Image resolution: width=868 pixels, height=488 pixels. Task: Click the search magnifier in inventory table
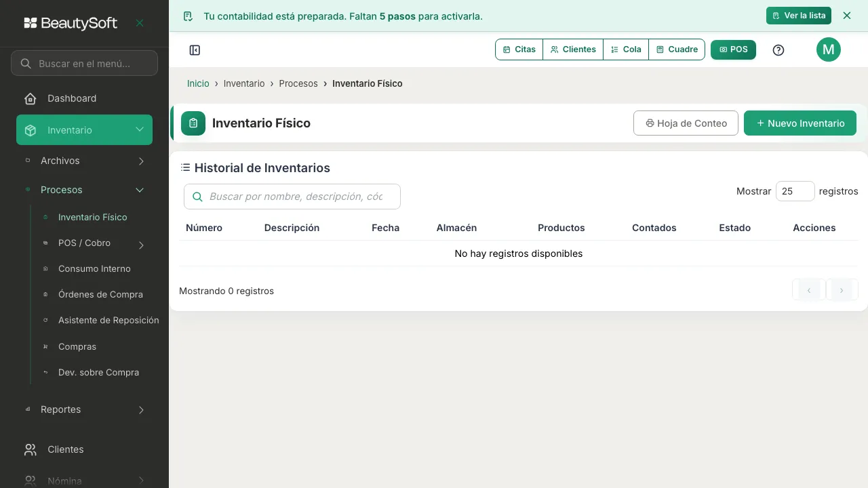(198, 197)
